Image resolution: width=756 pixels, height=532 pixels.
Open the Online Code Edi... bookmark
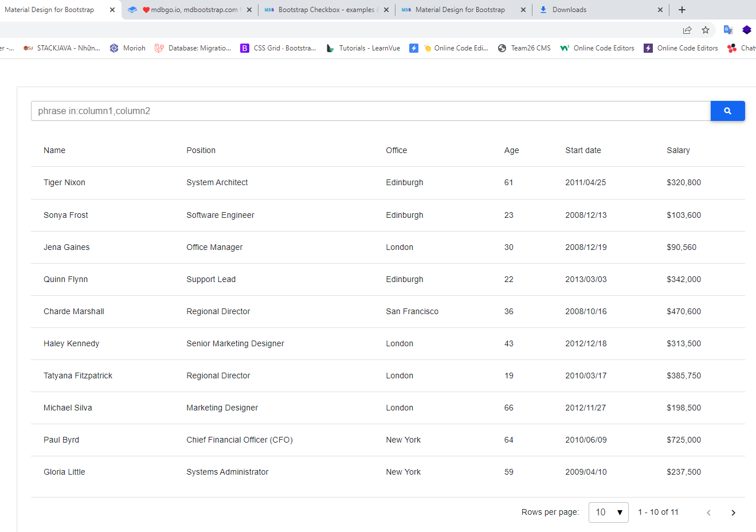click(x=456, y=48)
